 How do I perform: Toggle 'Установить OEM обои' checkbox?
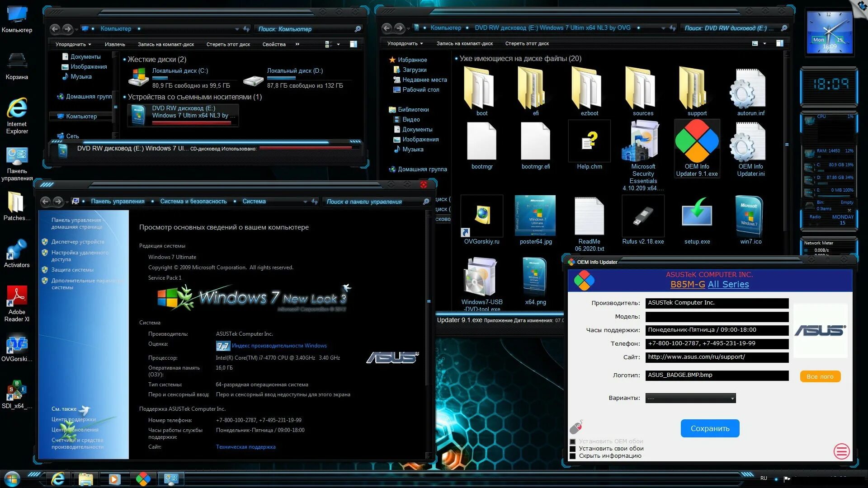(573, 441)
